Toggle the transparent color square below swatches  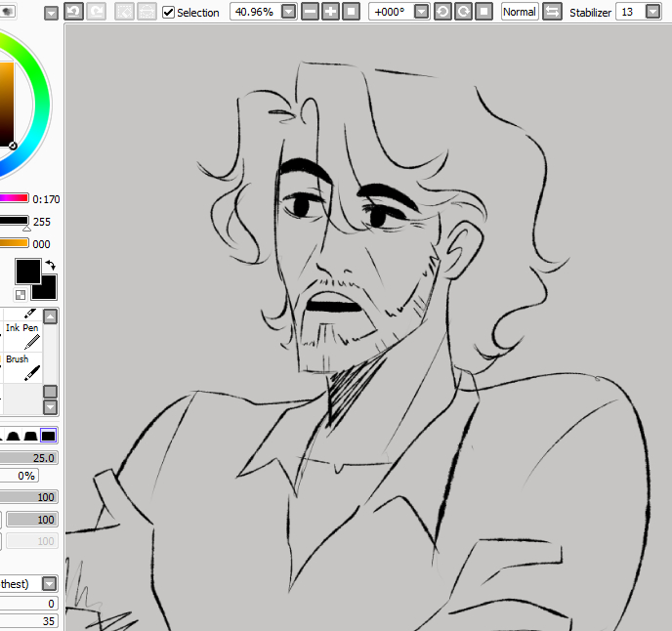20,294
